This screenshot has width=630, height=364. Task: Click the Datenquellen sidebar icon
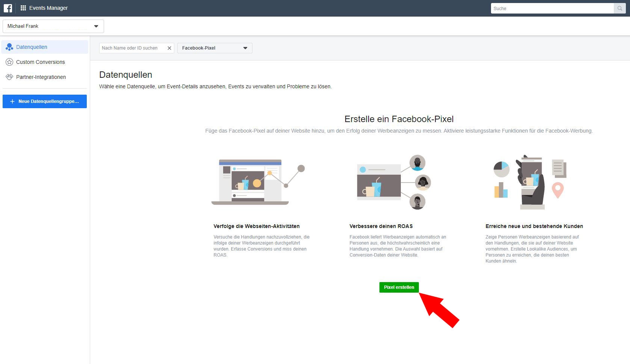coord(9,47)
